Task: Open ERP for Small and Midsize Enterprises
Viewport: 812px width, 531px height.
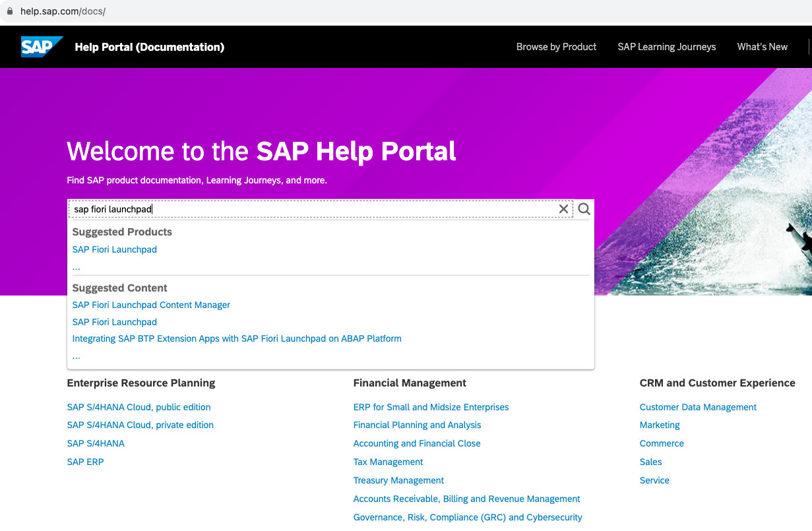Action: point(431,407)
